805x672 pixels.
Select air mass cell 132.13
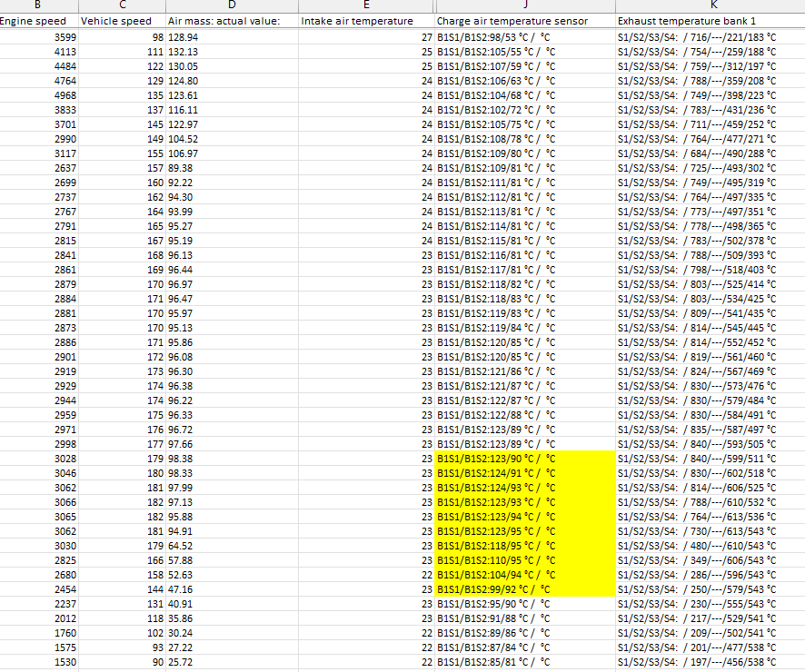pyautogui.click(x=232, y=52)
